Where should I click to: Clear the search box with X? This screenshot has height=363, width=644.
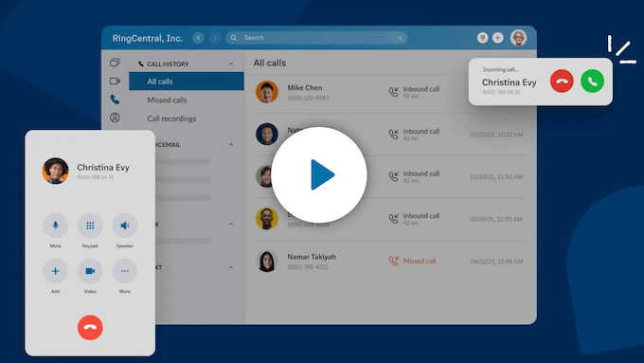[400, 38]
